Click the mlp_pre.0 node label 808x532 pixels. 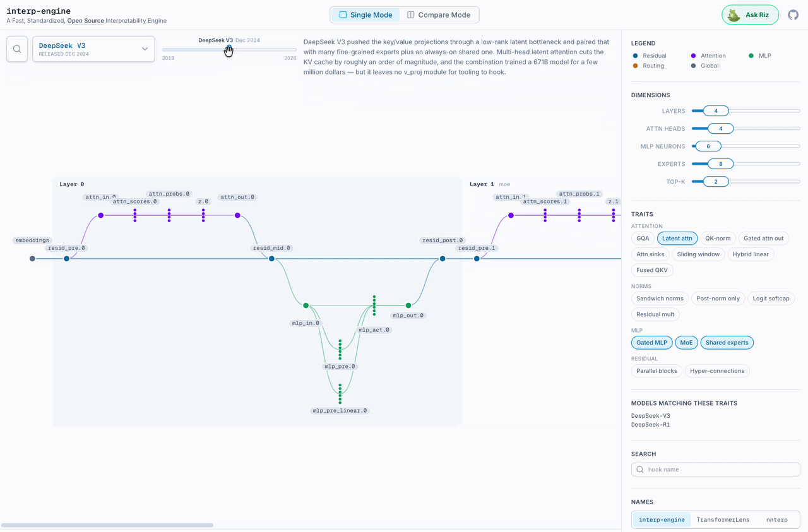(x=340, y=367)
